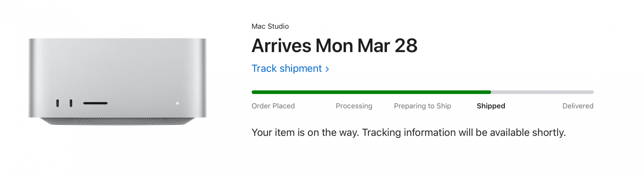Image resolution: width=644 pixels, height=176 pixels.
Task: Click the "Your item is on the way" sentence
Action: (305, 133)
